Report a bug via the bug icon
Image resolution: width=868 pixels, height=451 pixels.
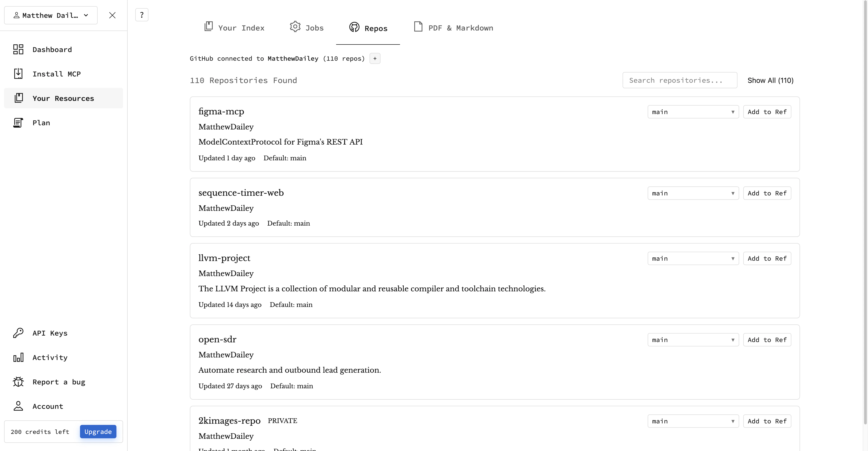[59, 382]
